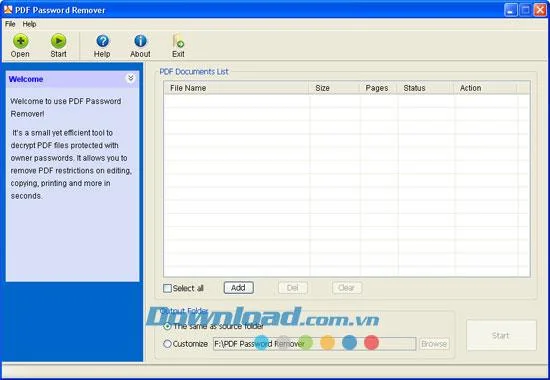Viewport: 550px width, 380px height.
Task: Select 'The same as source folder' radio
Action: point(167,326)
